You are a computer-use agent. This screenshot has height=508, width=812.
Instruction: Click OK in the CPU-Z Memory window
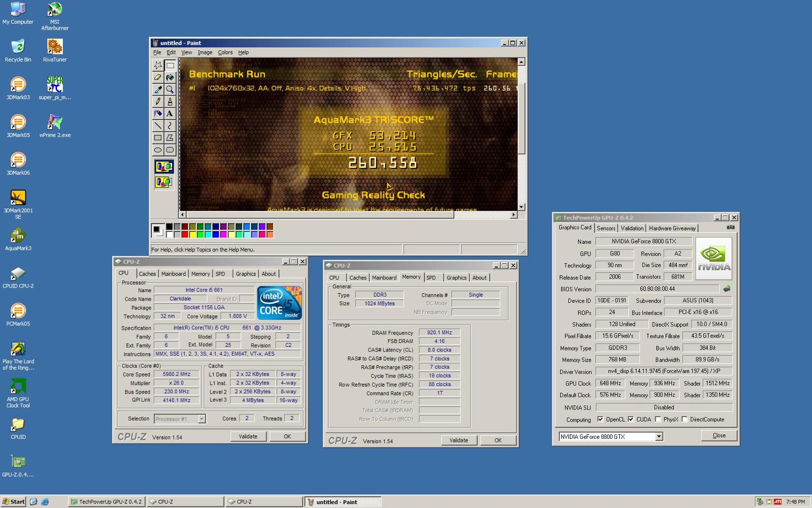[498, 440]
